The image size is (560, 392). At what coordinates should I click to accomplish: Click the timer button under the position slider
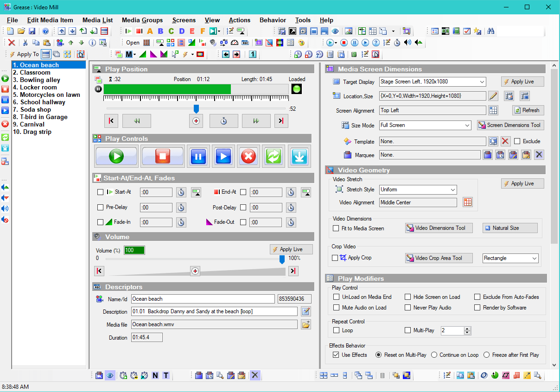click(223, 121)
